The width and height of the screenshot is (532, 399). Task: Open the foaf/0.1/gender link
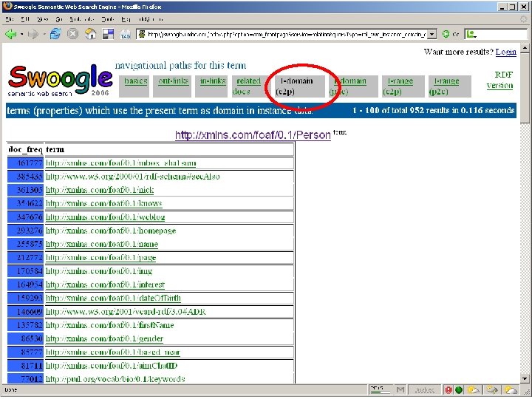click(x=104, y=338)
